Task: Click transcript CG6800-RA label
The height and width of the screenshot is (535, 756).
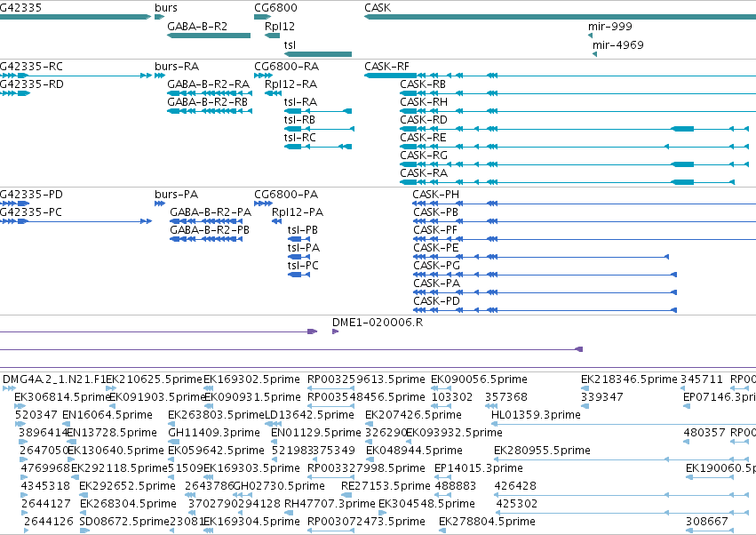Action: coord(286,67)
